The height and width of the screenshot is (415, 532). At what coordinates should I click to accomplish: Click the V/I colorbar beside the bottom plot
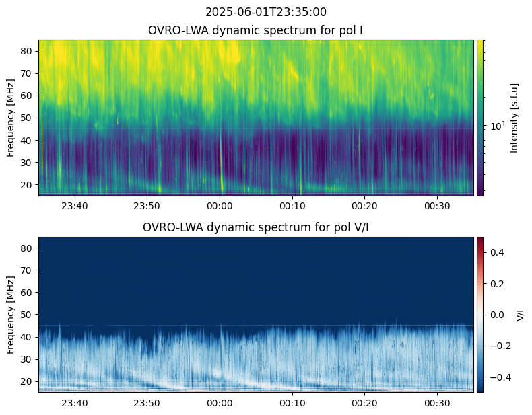(480, 314)
